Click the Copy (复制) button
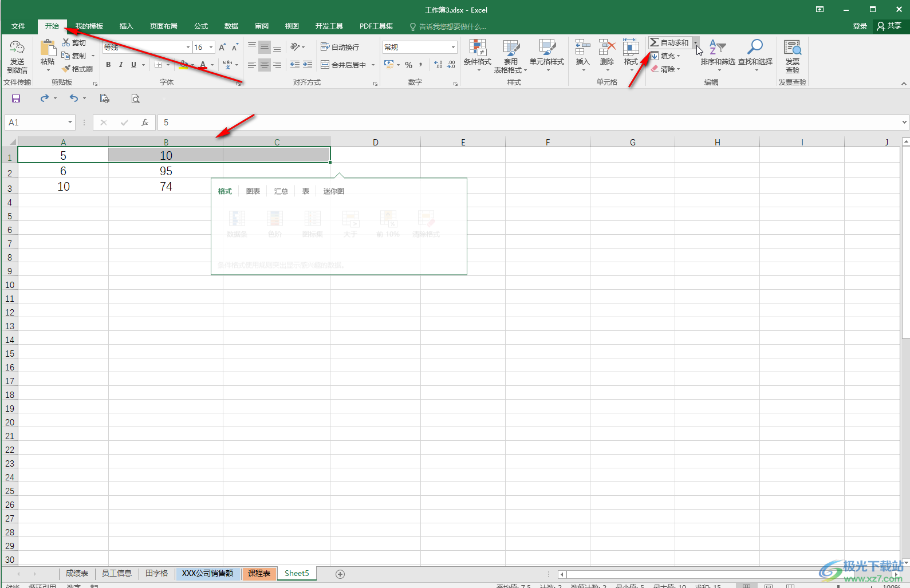Viewport: 910px width, 588px height. coord(74,56)
